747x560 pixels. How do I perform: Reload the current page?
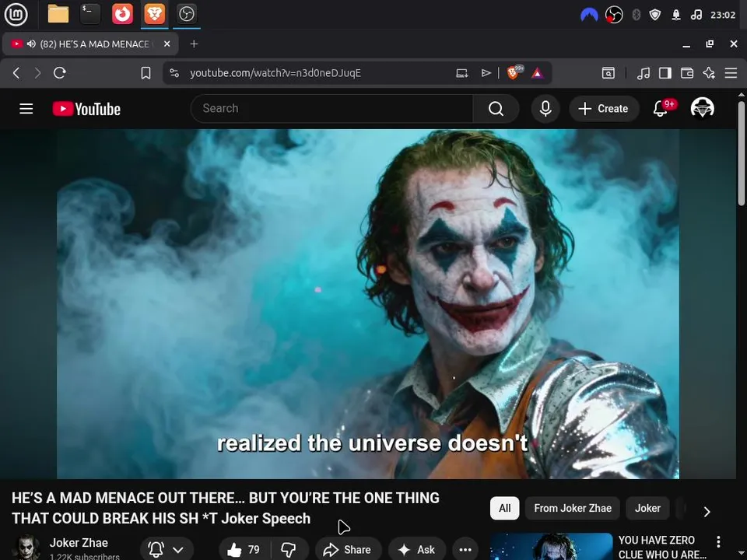(60, 73)
